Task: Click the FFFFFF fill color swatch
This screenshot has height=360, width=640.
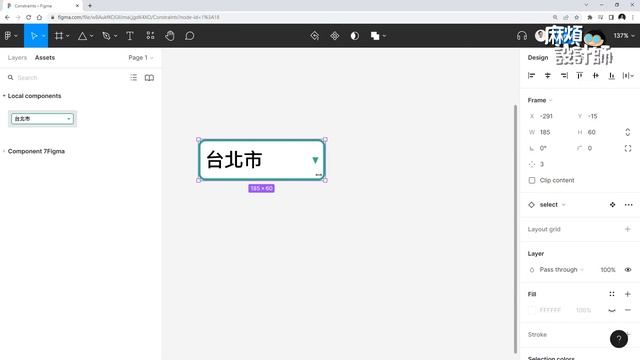Action: click(x=532, y=310)
